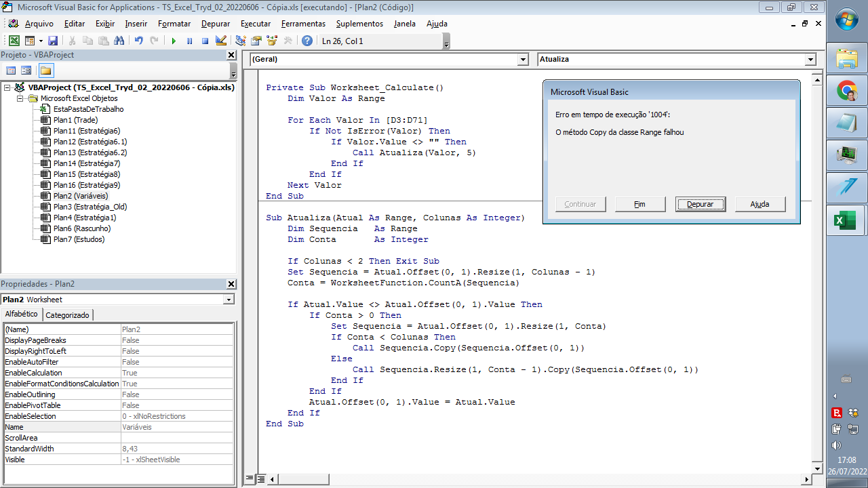Close the Propriedades - Plan2 panel

231,284
